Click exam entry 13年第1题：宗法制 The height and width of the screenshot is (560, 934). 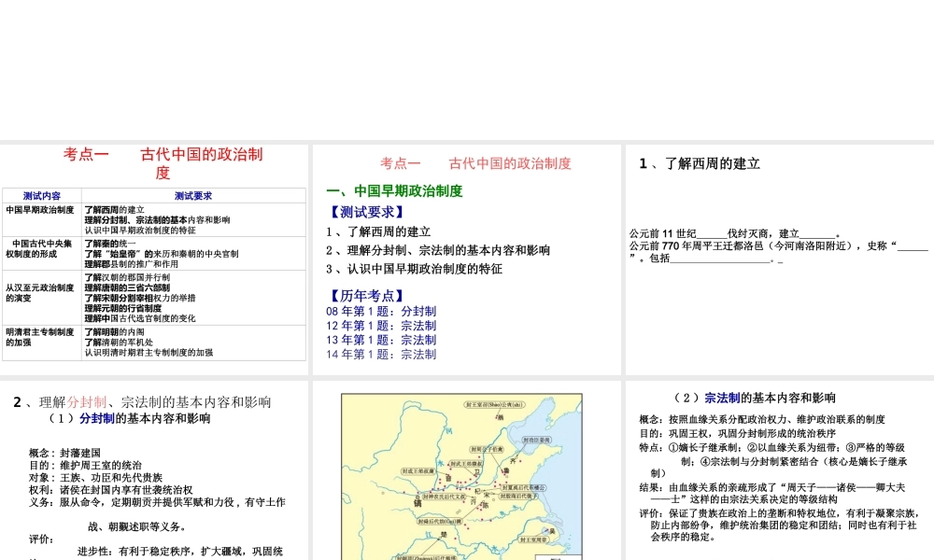(381, 340)
